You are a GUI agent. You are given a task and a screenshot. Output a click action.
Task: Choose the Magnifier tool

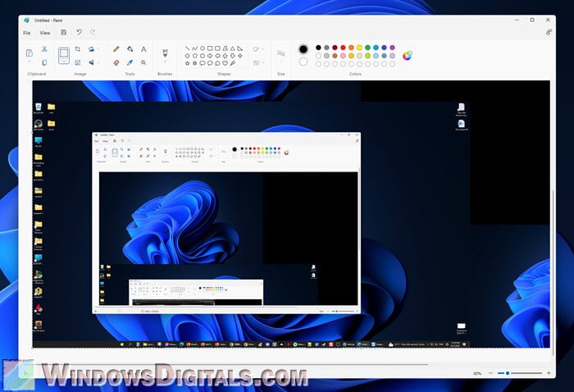143,62
